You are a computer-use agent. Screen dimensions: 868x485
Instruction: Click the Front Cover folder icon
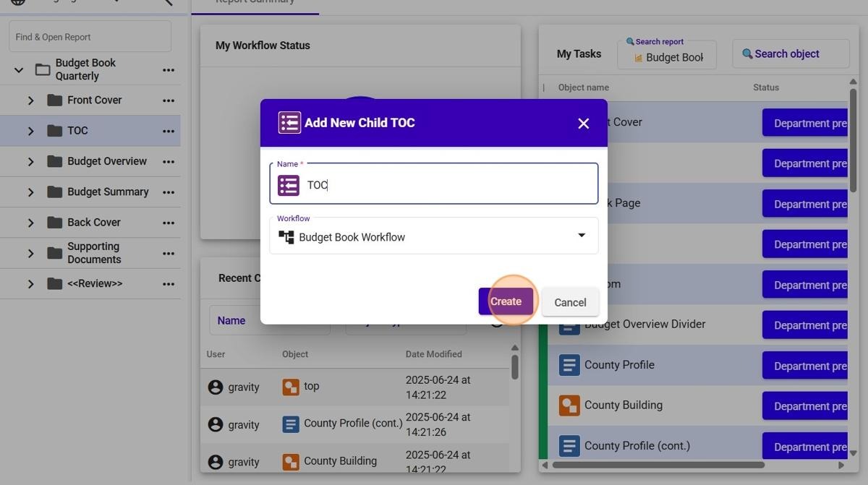[x=54, y=100]
